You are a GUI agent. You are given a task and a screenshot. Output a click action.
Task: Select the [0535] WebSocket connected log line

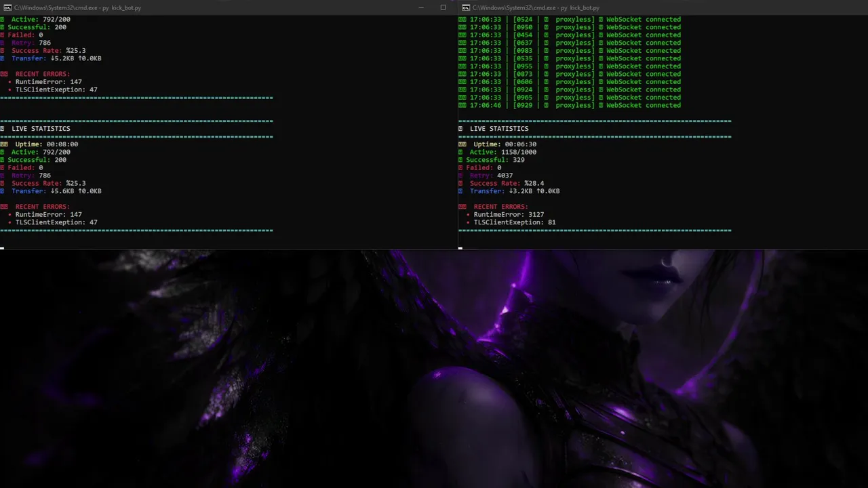click(x=570, y=58)
